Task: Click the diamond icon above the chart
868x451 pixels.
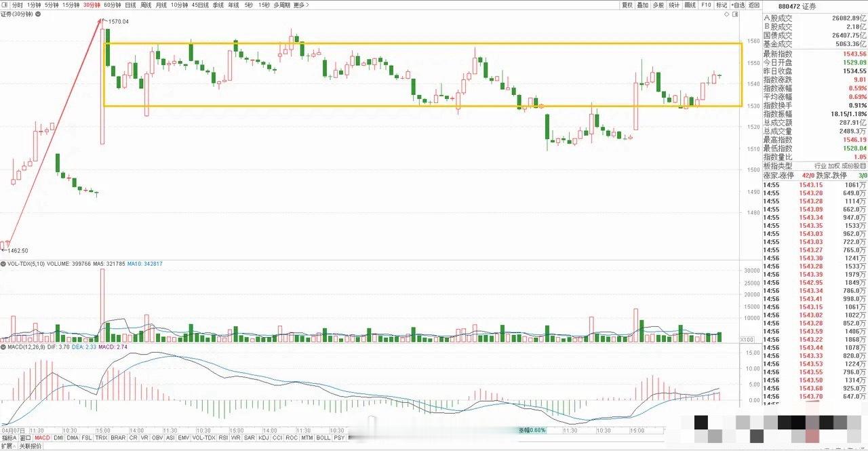Action: click(x=727, y=14)
